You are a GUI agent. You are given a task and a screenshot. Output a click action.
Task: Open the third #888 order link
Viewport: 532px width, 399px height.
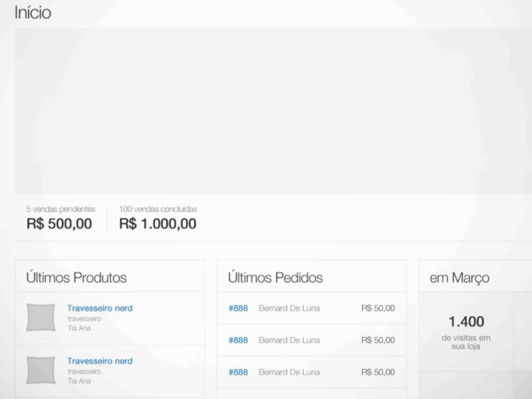point(238,372)
